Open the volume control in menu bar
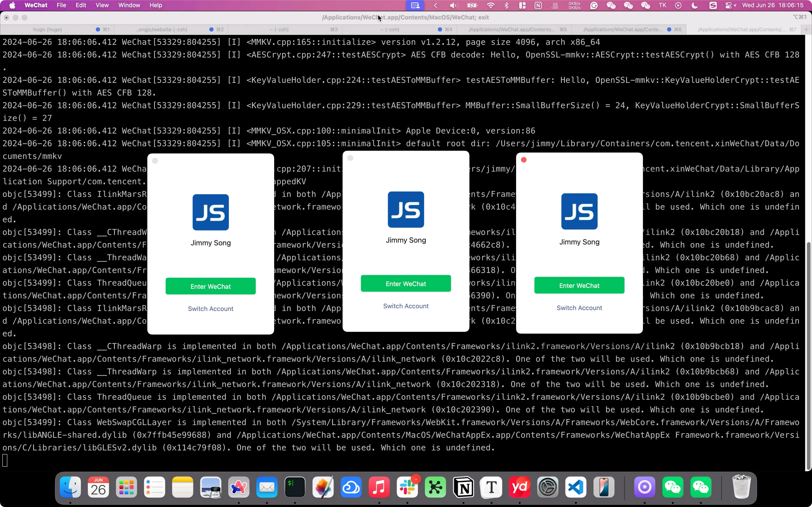Image resolution: width=812 pixels, height=507 pixels. point(454,5)
